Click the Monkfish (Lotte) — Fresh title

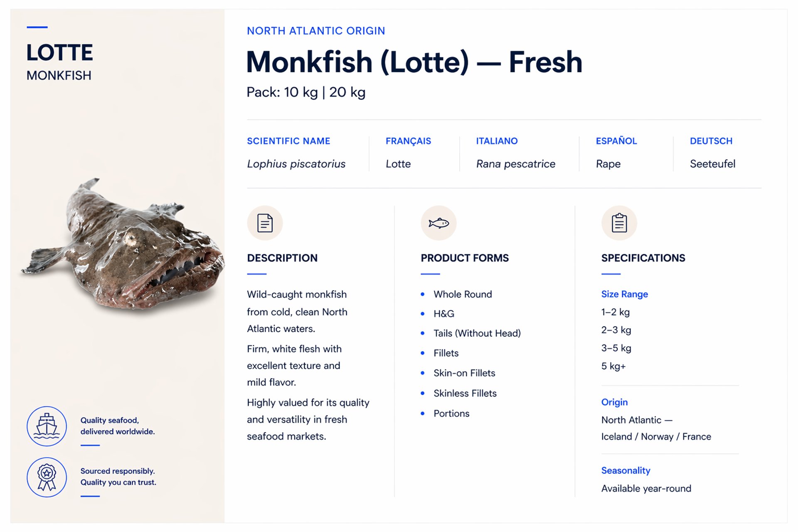click(x=414, y=62)
